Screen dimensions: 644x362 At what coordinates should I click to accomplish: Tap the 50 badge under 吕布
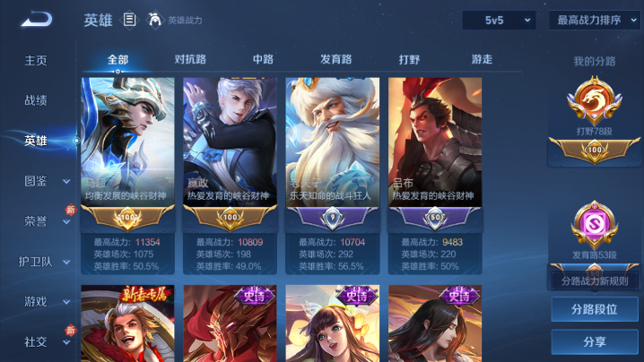(435, 218)
